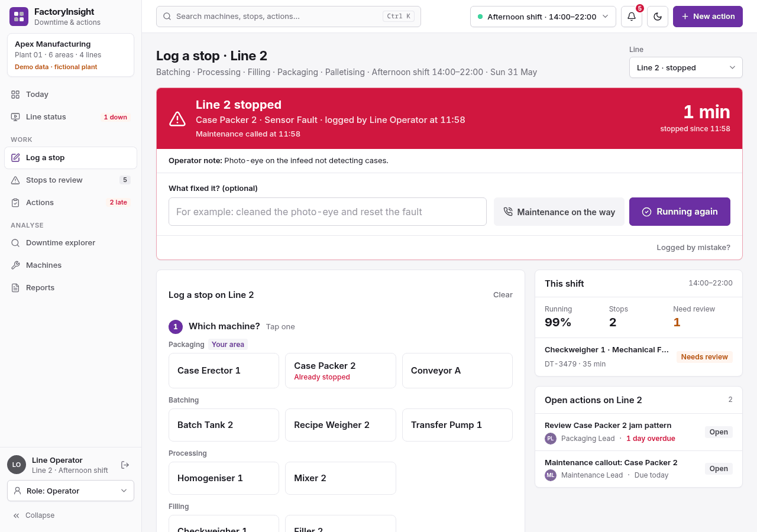Open the Line 2 · stopped dropdown

pos(685,67)
